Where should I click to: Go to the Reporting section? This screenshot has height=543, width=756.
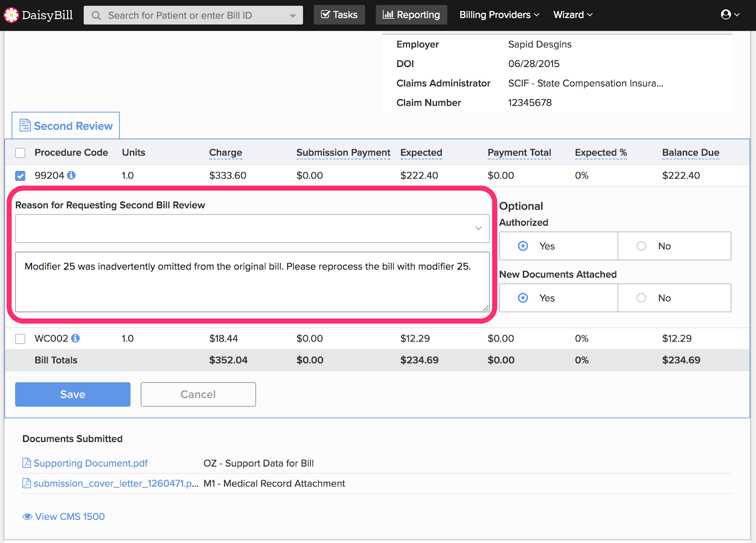[x=411, y=15]
